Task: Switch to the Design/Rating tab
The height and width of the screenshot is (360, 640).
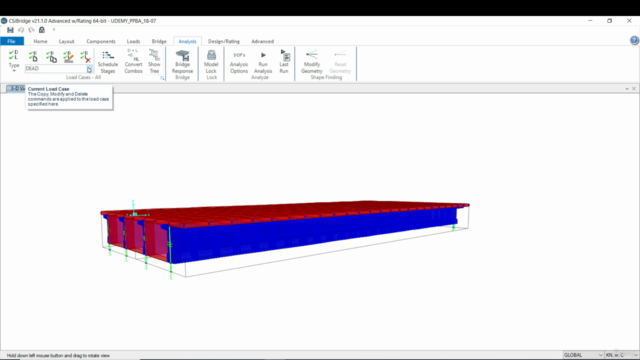Action: [x=224, y=41]
